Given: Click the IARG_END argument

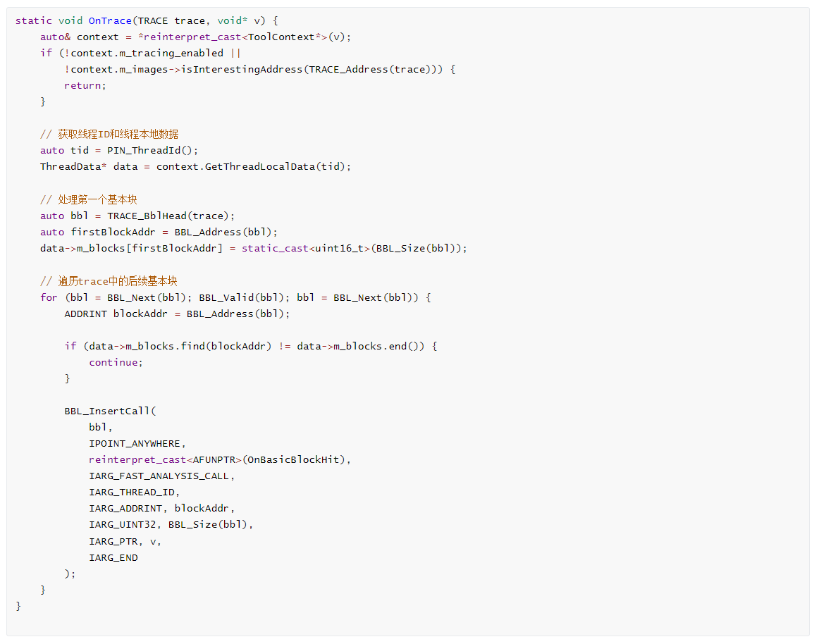Looking at the screenshot, I should tap(113, 557).
